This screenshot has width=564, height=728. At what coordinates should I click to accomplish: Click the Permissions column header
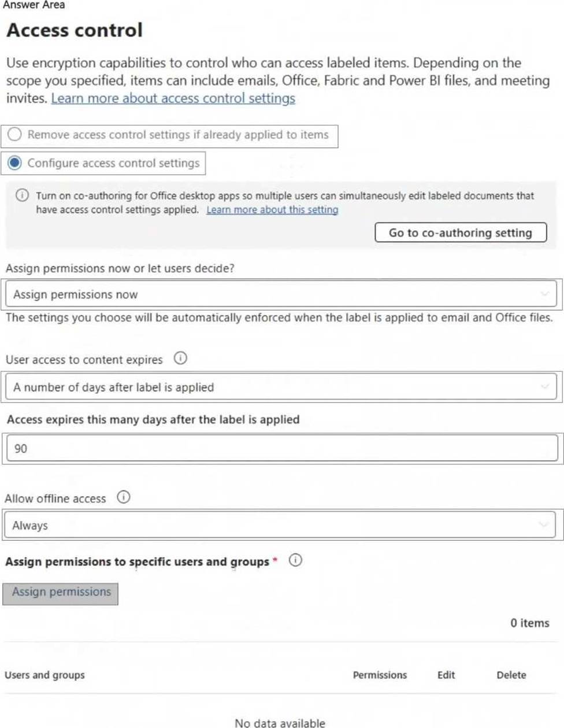(380, 675)
